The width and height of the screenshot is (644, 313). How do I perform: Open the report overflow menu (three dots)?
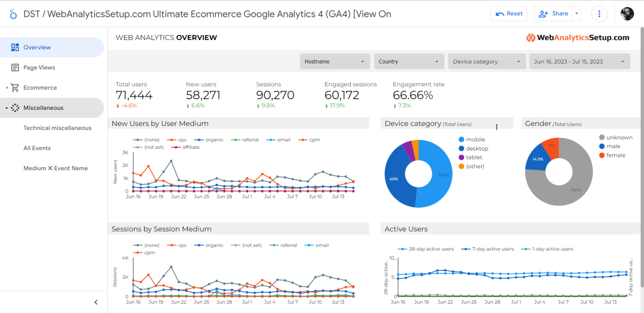pyautogui.click(x=599, y=13)
